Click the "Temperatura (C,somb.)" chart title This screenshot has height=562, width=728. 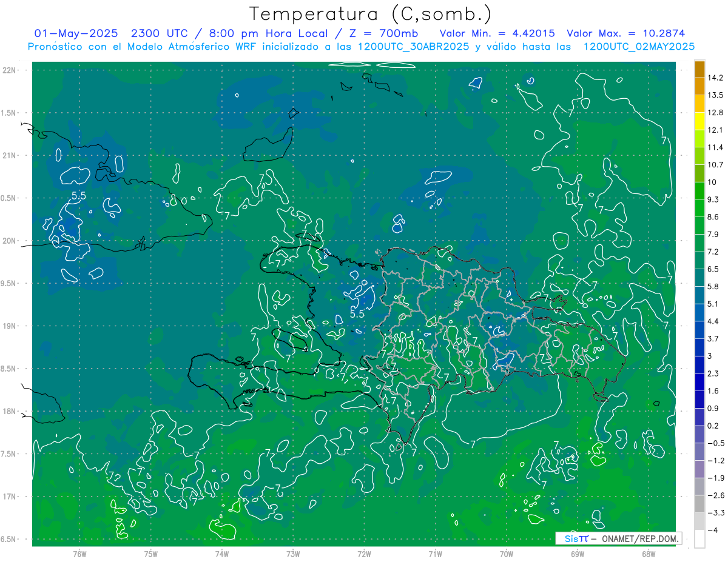point(370,14)
